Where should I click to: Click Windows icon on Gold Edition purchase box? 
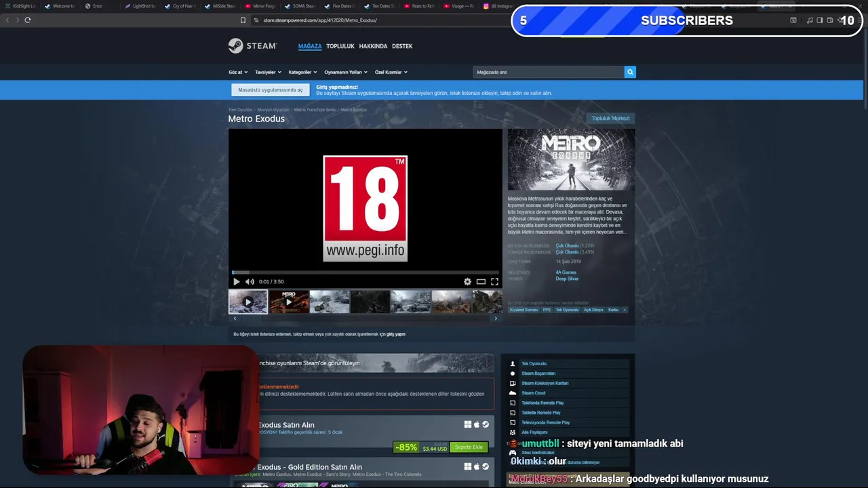[x=467, y=466]
